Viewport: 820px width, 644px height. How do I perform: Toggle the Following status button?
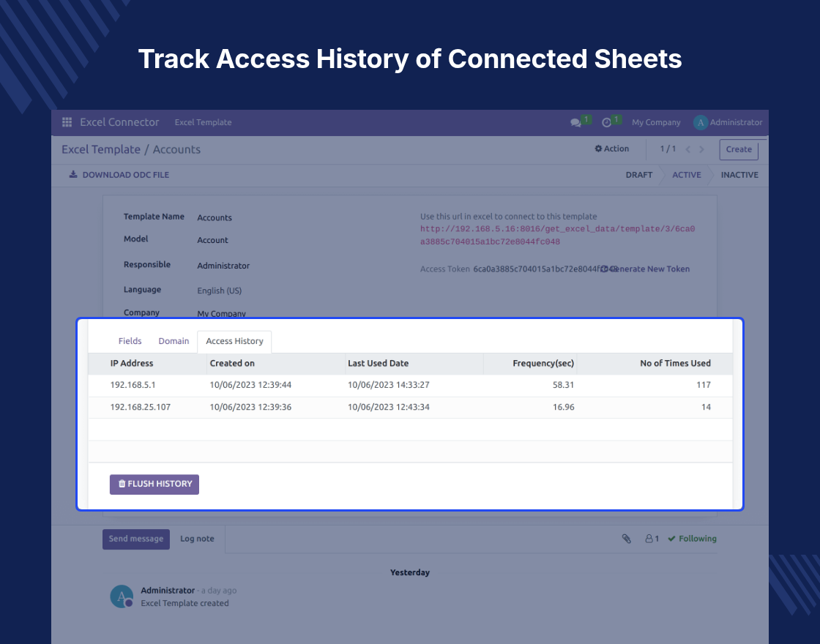(693, 539)
